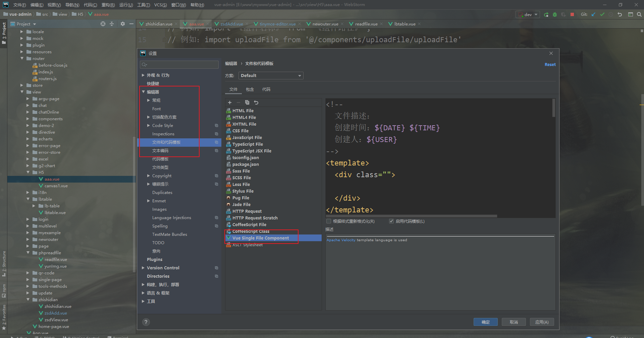Click the help question mark button
Image resolution: width=644 pixels, height=338 pixels.
pyautogui.click(x=146, y=322)
